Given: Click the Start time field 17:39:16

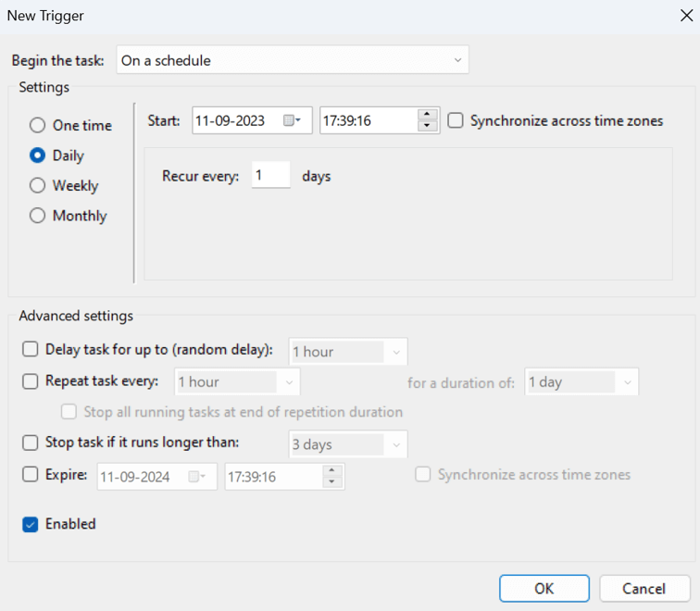Looking at the screenshot, I should click(x=368, y=120).
